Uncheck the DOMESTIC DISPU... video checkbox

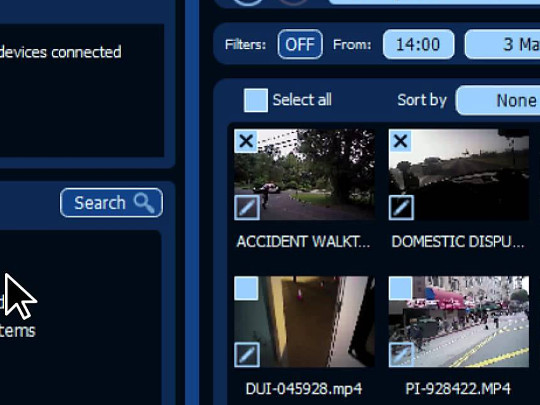(x=400, y=141)
